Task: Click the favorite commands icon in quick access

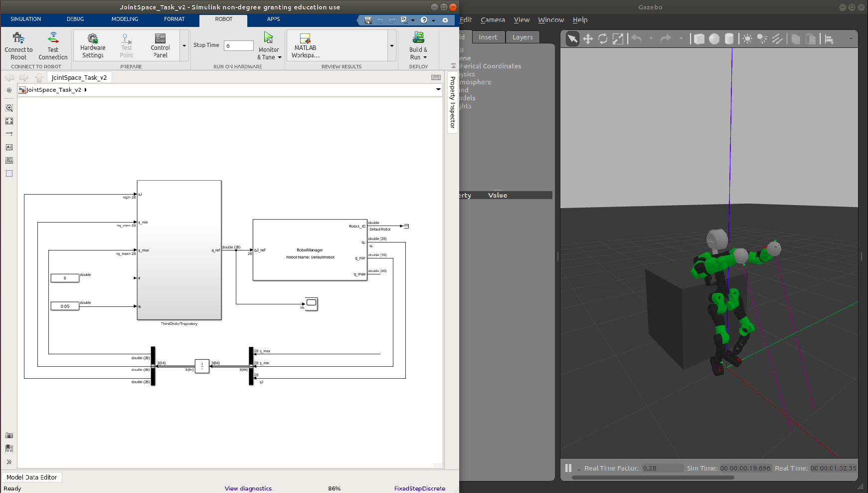Action: tap(404, 20)
